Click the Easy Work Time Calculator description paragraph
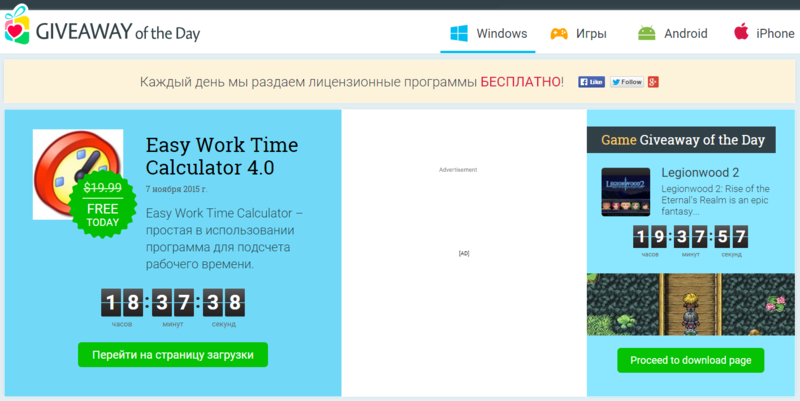This screenshot has height=401, width=800. click(x=224, y=239)
